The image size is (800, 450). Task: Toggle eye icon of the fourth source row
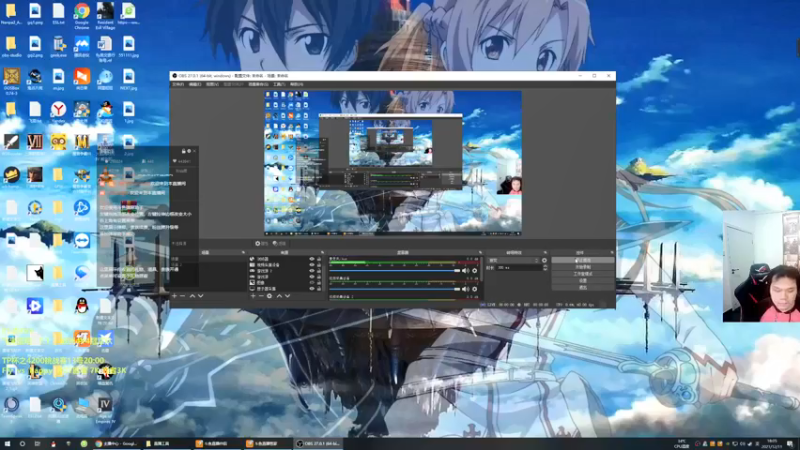click(x=312, y=277)
